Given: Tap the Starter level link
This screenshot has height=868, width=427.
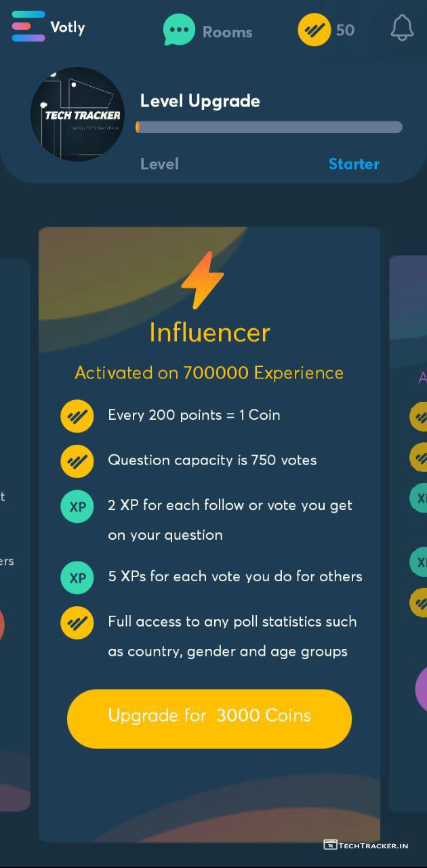Looking at the screenshot, I should coord(354,164).
